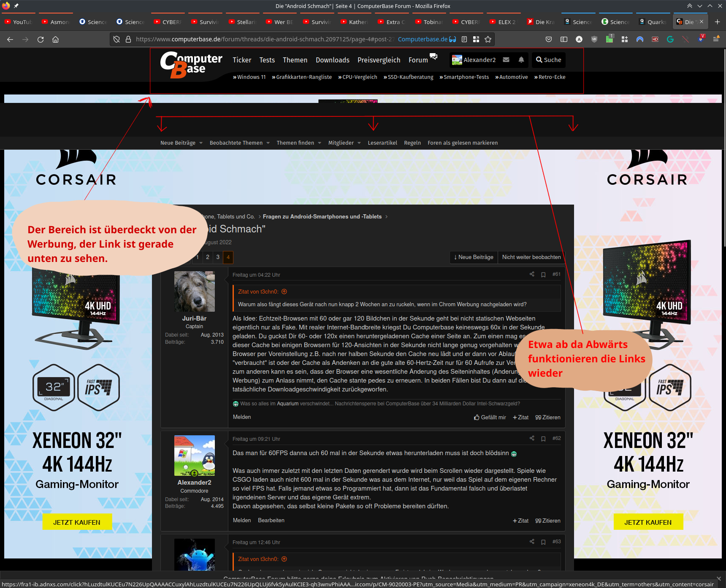Go back to the previous page
Screen dimensions: 726x588
[10, 39]
